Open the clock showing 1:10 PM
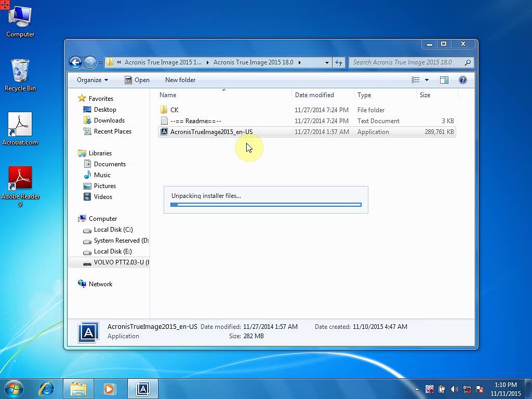Viewport: 532px width, 399px height. [x=506, y=389]
